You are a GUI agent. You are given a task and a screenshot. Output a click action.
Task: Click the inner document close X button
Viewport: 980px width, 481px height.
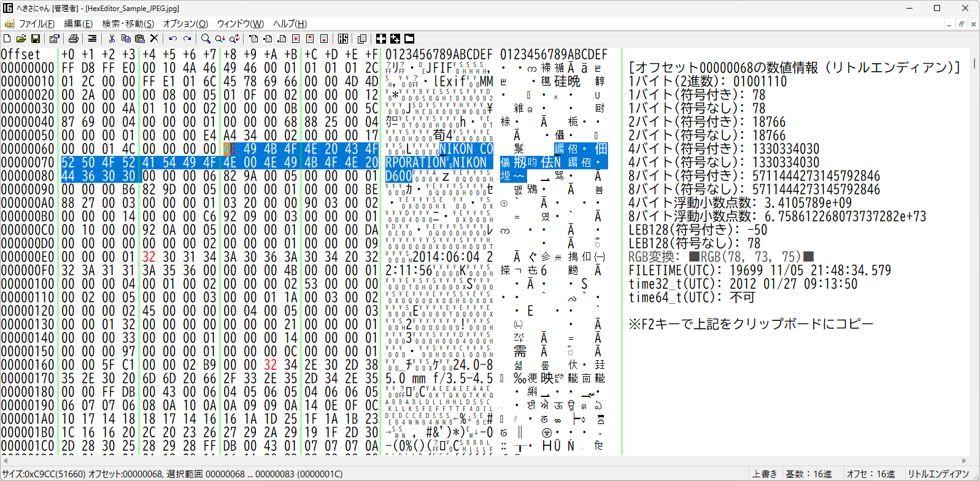click(x=973, y=24)
